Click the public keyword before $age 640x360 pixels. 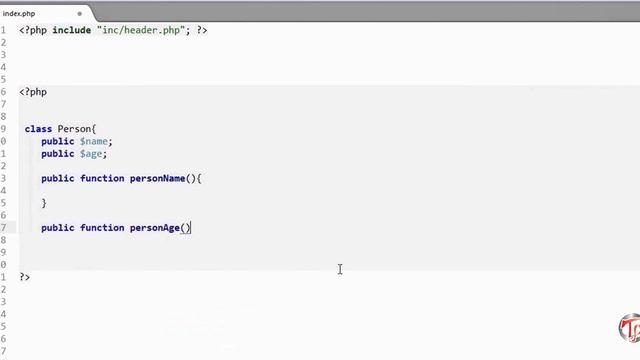point(58,154)
